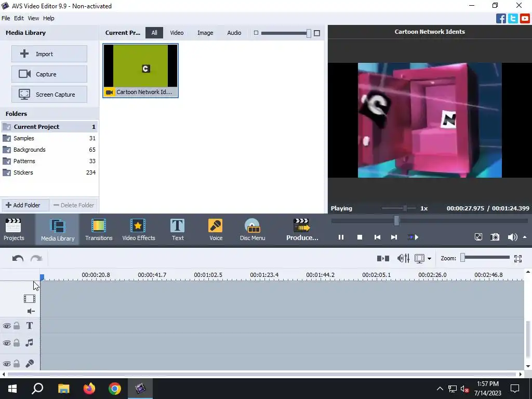The height and width of the screenshot is (399, 532).
Task: Mute the main video track audio
Action: (x=31, y=311)
